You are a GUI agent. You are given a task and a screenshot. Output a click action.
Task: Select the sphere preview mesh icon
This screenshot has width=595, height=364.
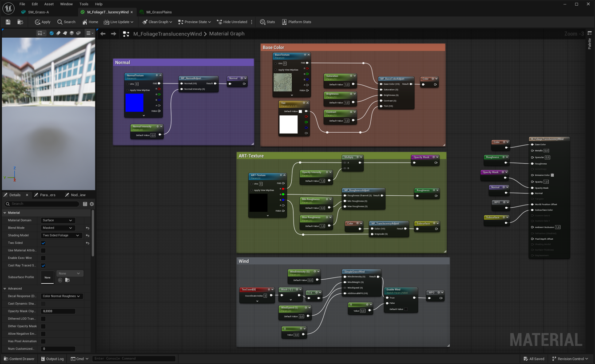(52, 33)
